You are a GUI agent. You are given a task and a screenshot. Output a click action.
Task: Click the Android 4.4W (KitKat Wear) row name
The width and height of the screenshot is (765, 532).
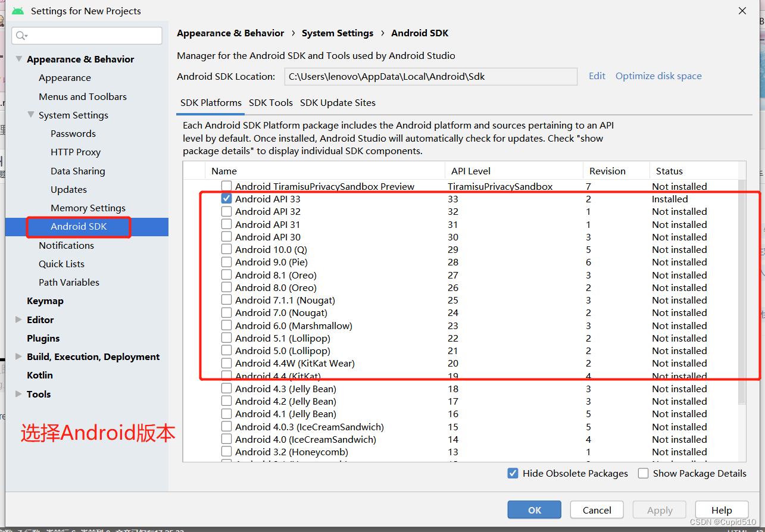click(x=295, y=363)
